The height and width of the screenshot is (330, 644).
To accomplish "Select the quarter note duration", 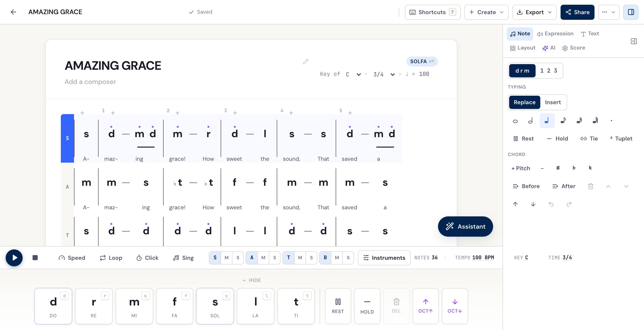I will tap(547, 121).
